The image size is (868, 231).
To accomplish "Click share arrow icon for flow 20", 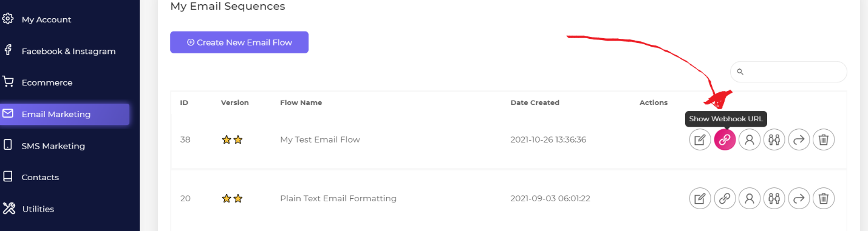I will tap(799, 198).
